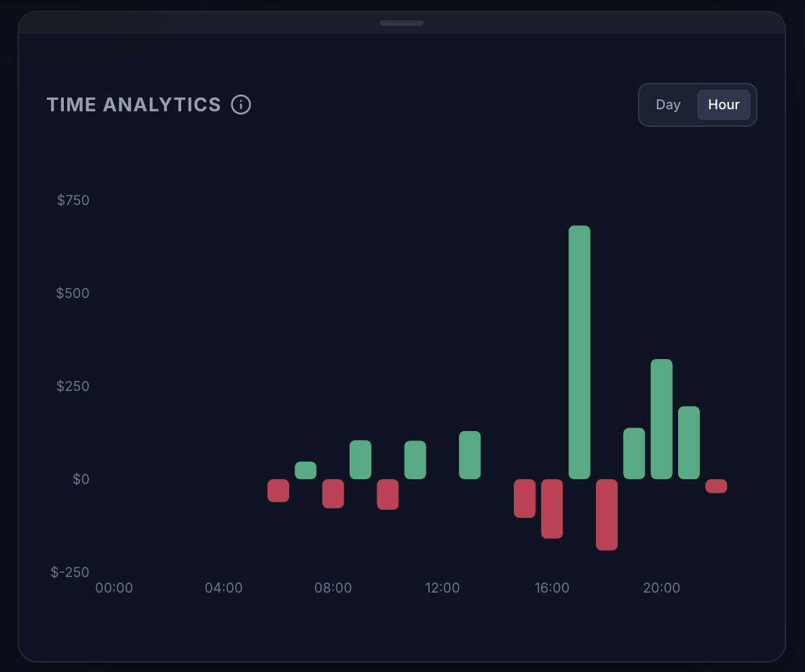805x672 pixels.
Task: Click the $0 axis label
Action: click(x=81, y=479)
